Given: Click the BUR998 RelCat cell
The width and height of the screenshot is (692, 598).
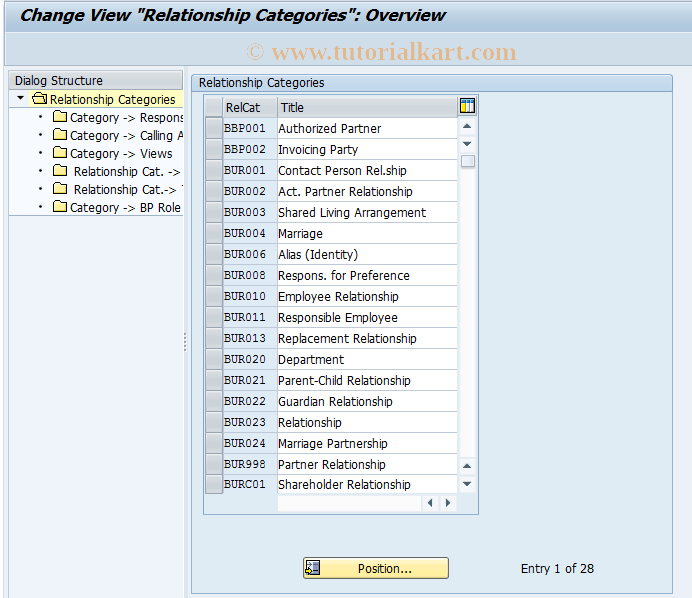Looking at the screenshot, I should 250,464.
